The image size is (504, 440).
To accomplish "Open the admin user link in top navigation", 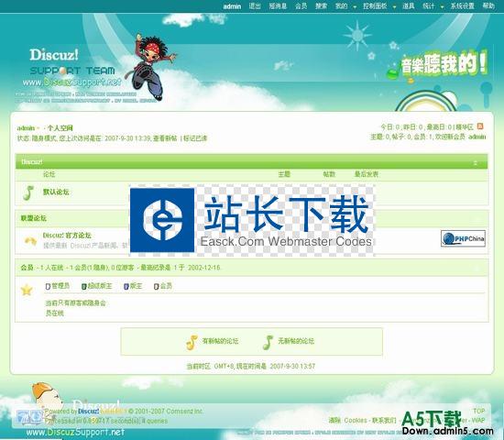I will pos(232,6).
